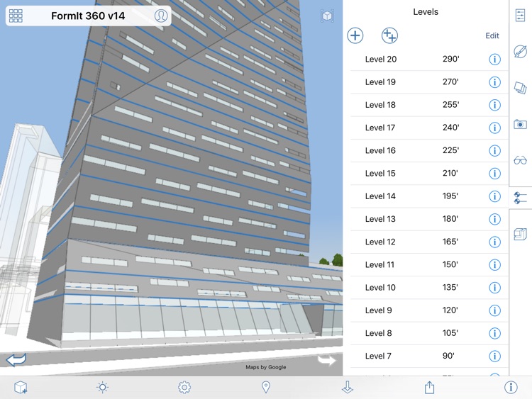
Task: Select the Level 10 row label
Action: pos(380,287)
